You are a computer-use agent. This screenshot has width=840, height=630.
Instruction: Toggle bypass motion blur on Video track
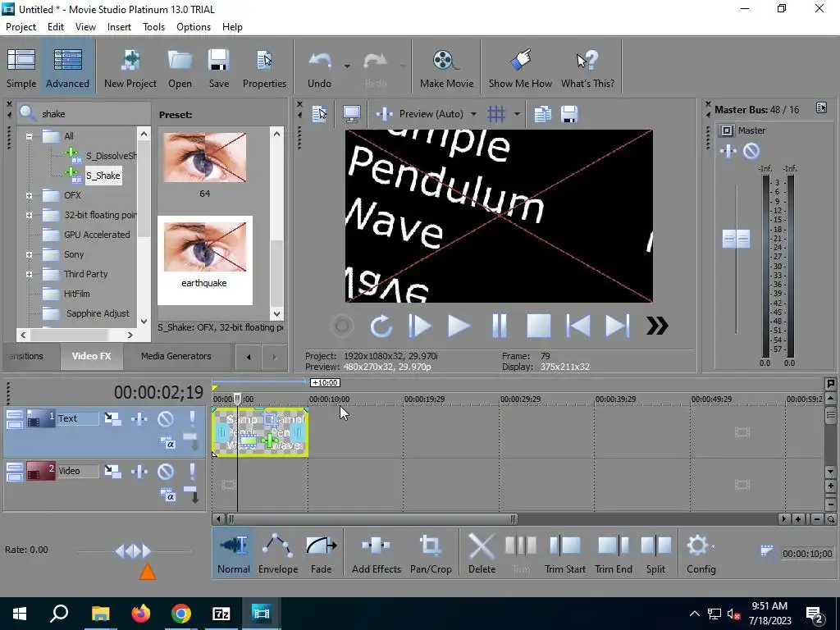click(x=112, y=472)
